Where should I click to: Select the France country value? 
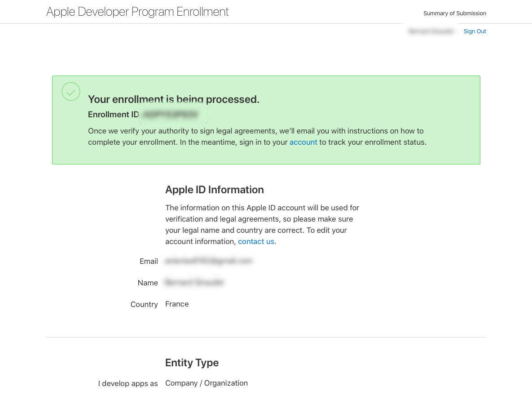177,304
